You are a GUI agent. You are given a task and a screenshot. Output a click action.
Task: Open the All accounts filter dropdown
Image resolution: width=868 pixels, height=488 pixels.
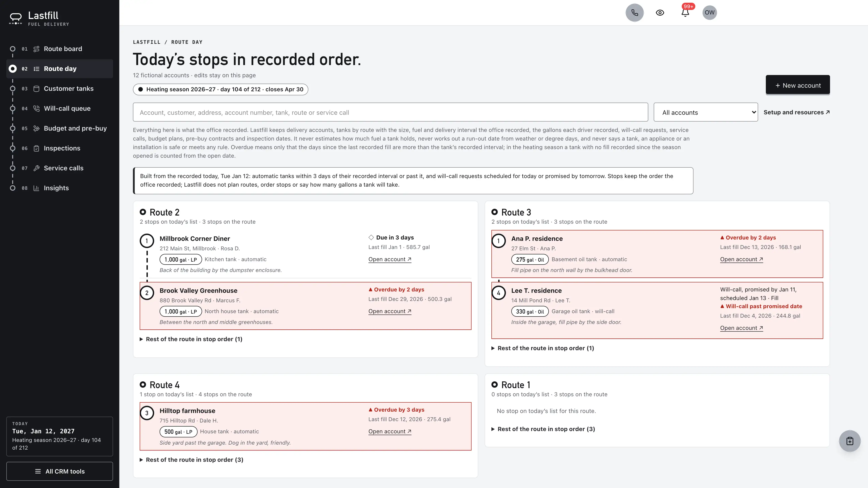(x=705, y=112)
